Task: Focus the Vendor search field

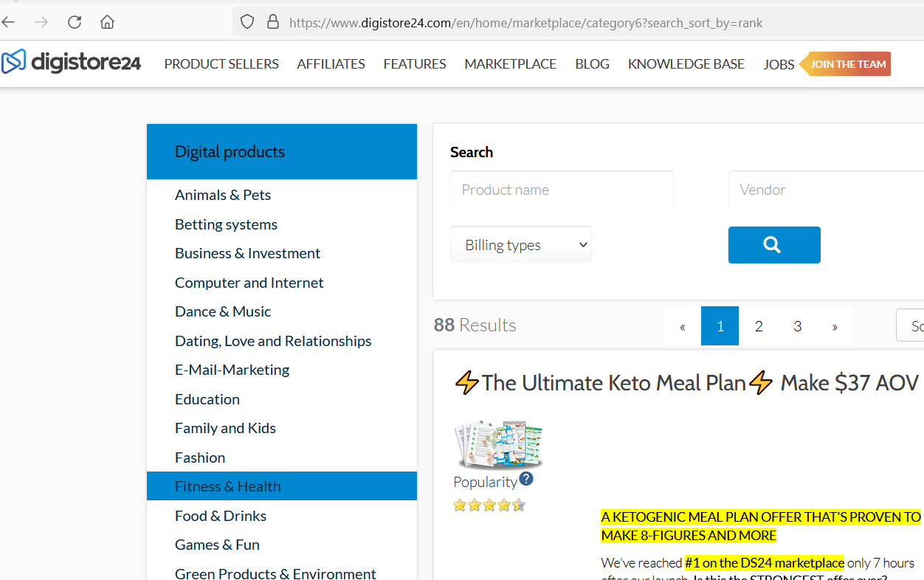Action: pos(826,190)
